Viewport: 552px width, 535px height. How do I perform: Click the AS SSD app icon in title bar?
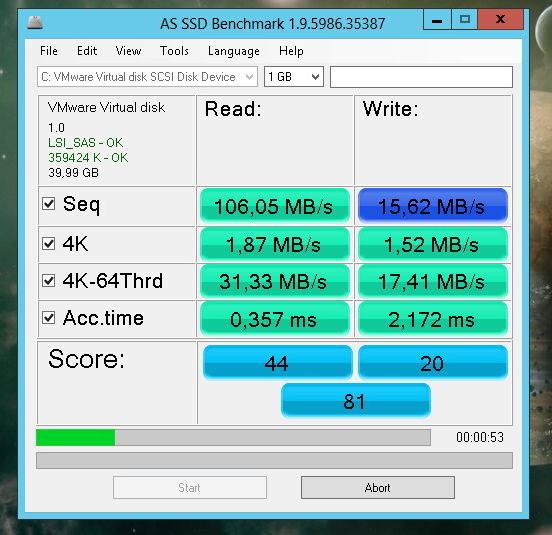[x=35, y=23]
